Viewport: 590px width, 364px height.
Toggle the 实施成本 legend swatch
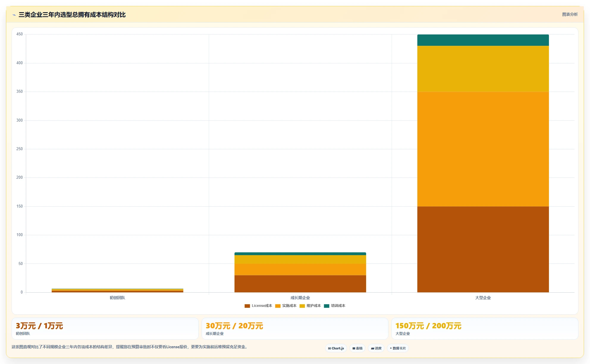click(278, 306)
